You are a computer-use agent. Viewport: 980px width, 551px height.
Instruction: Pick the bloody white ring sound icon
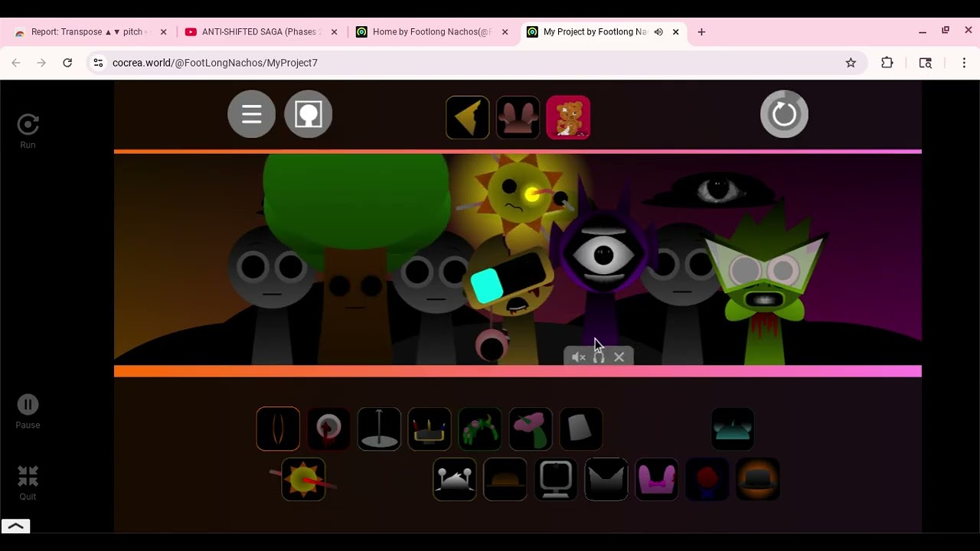click(x=328, y=429)
